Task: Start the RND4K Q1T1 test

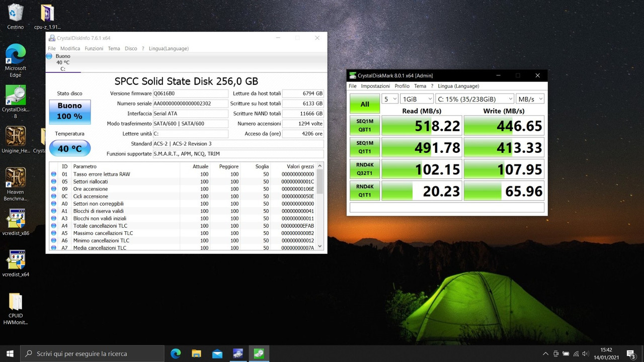Action: pyautogui.click(x=365, y=191)
